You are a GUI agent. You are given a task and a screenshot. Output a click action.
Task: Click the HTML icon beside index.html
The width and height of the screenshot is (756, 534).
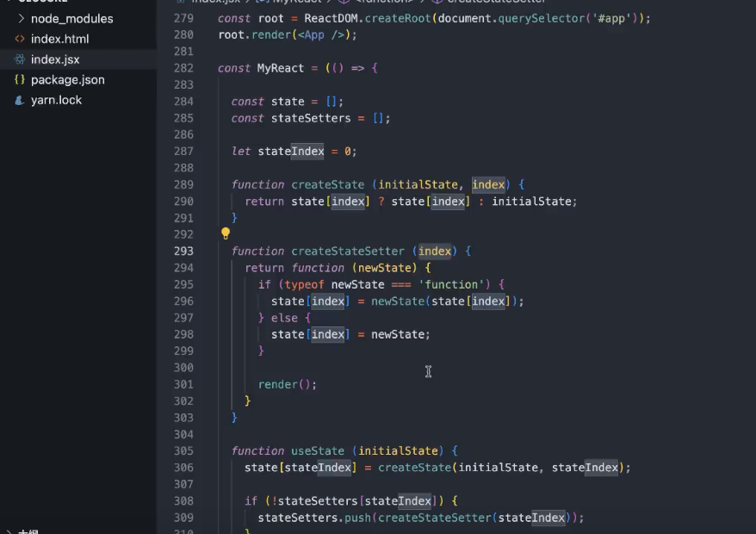19,39
